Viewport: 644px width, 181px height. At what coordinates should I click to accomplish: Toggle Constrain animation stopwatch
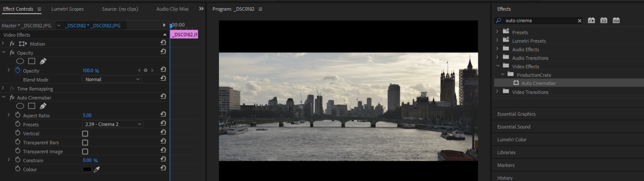18,160
